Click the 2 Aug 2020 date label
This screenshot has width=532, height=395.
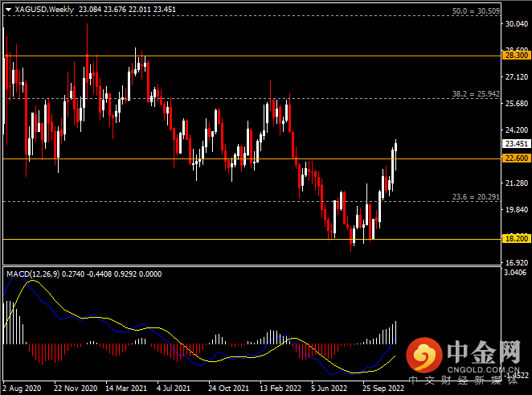(23, 388)
